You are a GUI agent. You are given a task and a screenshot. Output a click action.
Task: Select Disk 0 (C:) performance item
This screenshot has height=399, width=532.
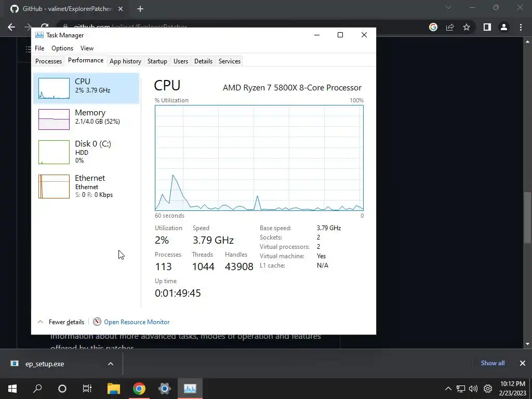point(86,152)
